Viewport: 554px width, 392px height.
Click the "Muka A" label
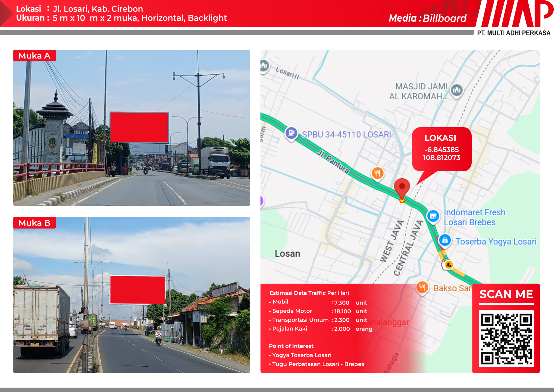(35, 56)
